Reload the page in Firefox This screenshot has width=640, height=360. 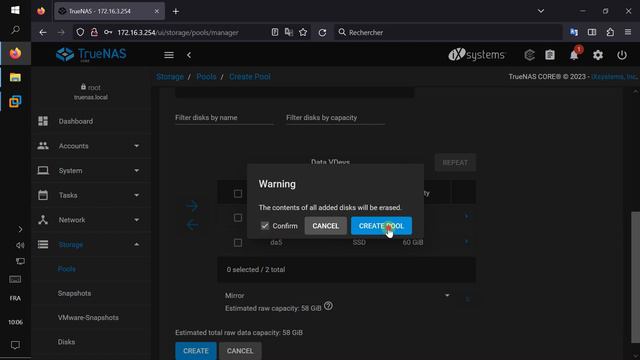[x=322, y=33]
